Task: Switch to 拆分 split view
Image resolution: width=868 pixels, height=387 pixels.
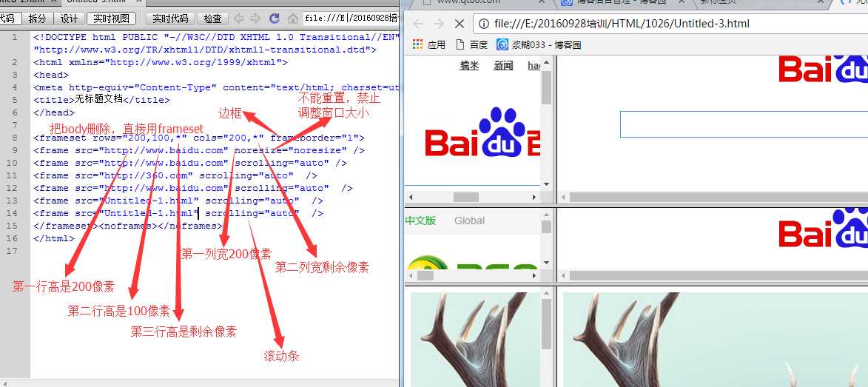Action: tap(37, 18)
